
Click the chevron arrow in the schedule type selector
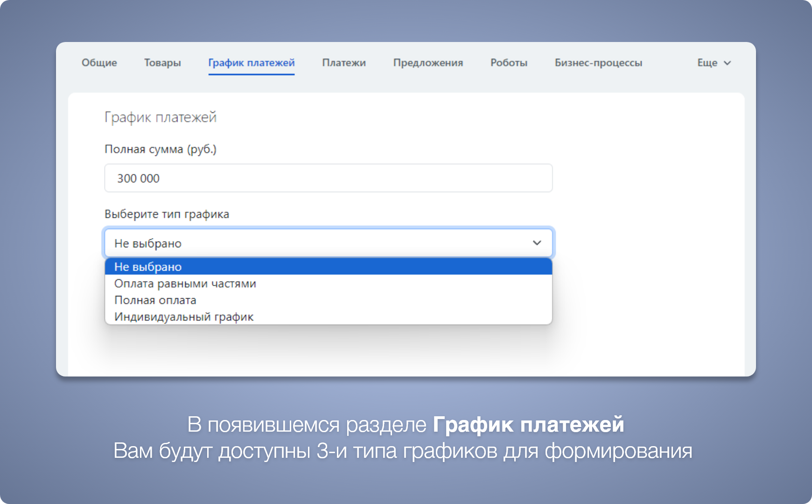(537, 243)
